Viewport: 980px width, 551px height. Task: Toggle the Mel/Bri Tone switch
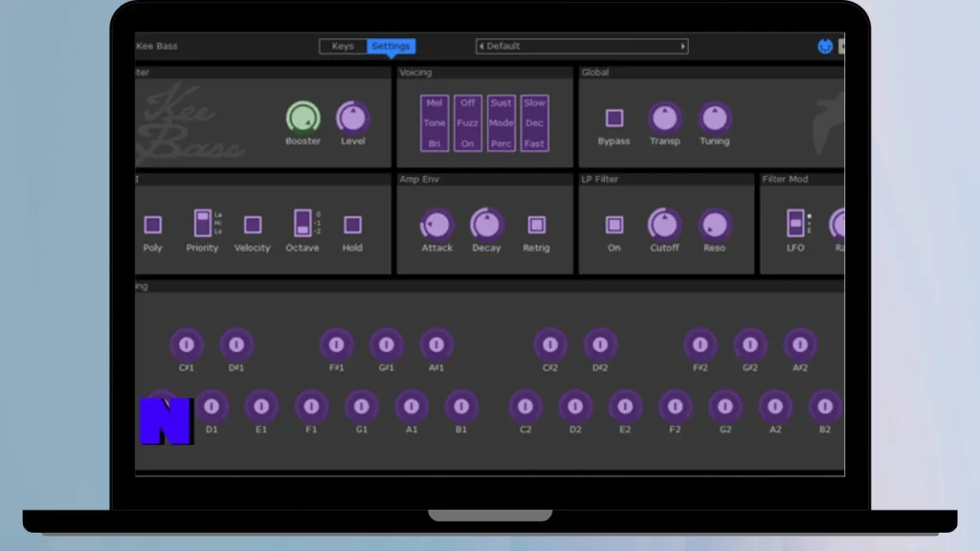pos(434,123)
